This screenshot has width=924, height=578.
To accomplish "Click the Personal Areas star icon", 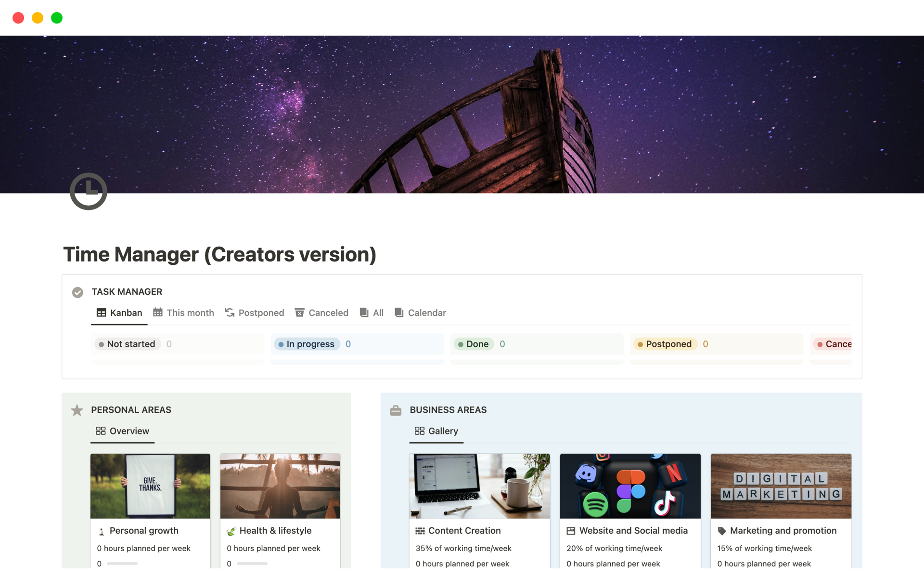I will 77,410.
